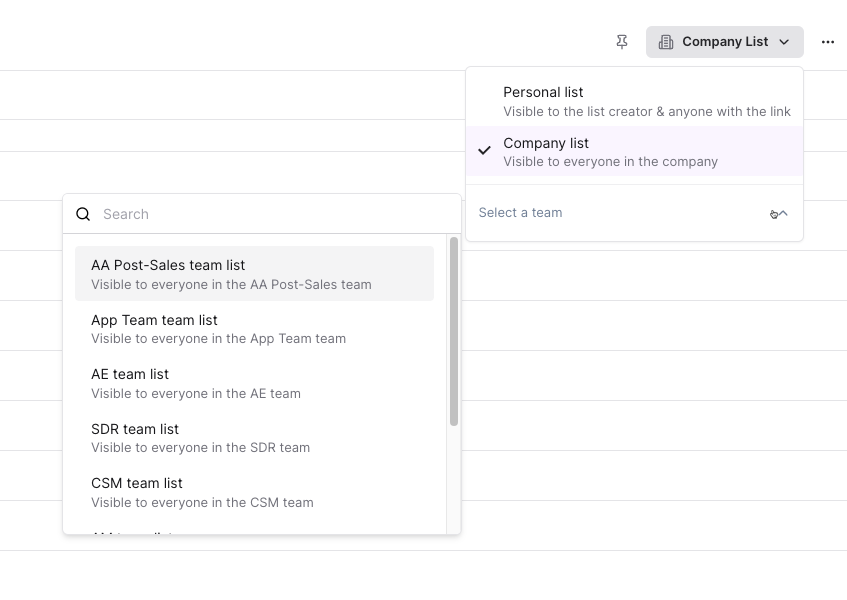This screenshot has width=847, height=600.
Task: Click the search magnifier icon
Action: click(x=84, y=214)
